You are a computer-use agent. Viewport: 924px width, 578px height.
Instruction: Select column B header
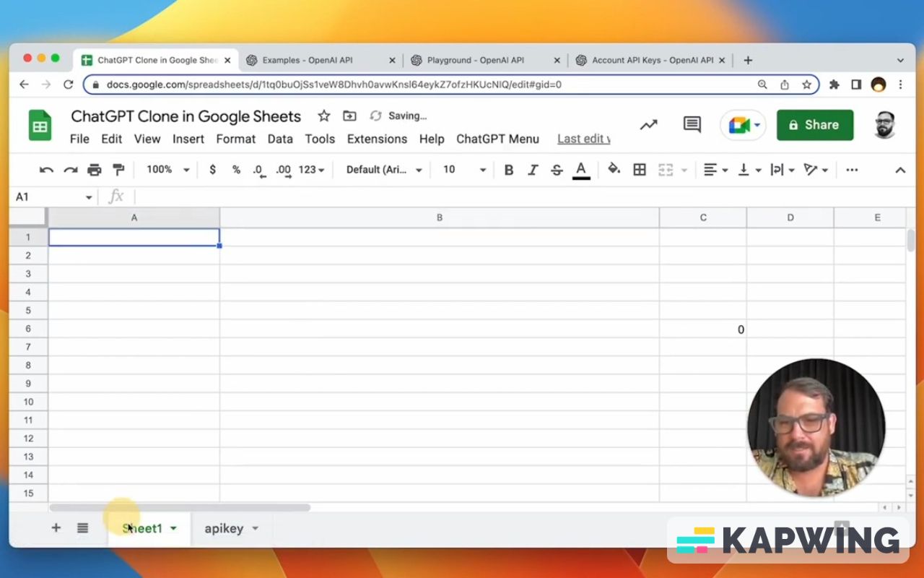click(439, 217)
